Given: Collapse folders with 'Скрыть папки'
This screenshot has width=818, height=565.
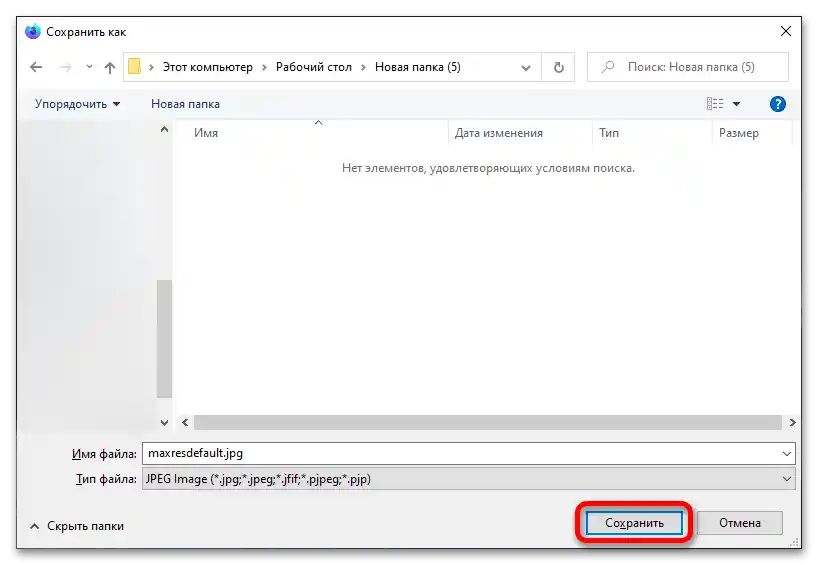Looking at the screenshot, I should (x=77, y=526).
